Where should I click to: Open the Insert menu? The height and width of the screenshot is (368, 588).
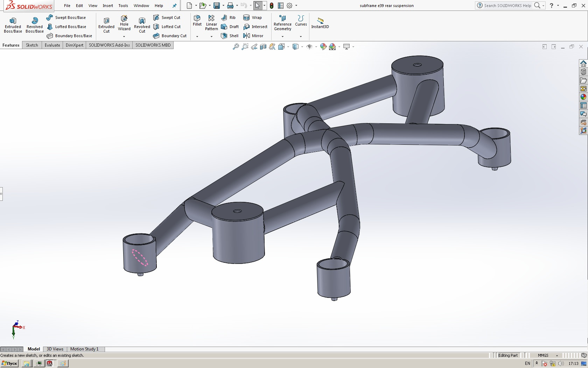107,6
